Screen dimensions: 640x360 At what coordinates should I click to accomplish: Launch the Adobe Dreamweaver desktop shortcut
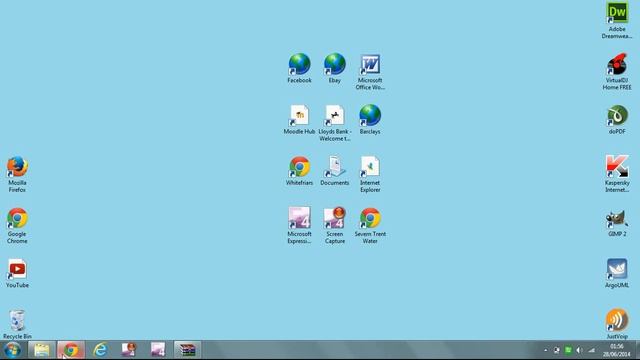(617, 20)
